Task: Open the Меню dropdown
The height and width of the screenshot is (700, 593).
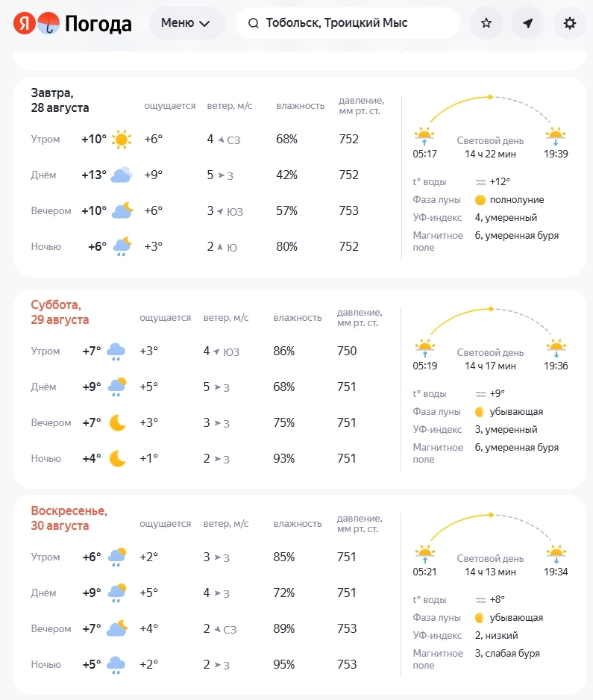Action: pyautogui.click(x=186, y=23)
